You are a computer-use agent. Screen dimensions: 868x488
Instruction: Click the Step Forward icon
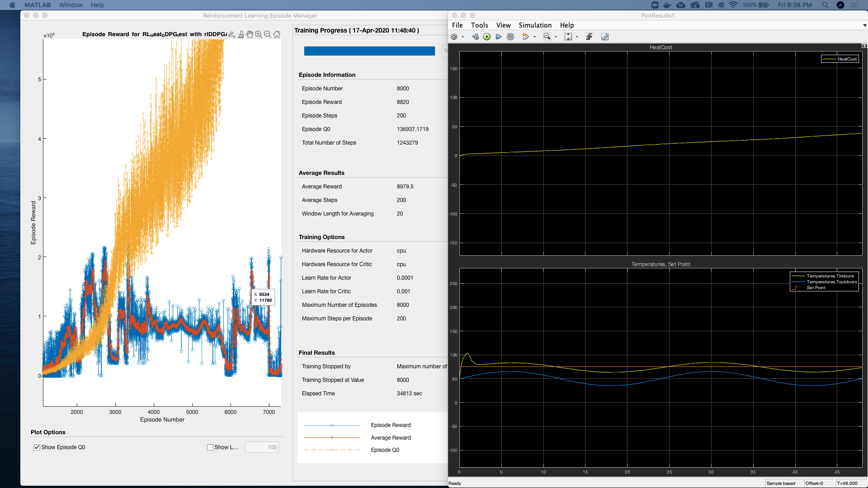[499, 37]
